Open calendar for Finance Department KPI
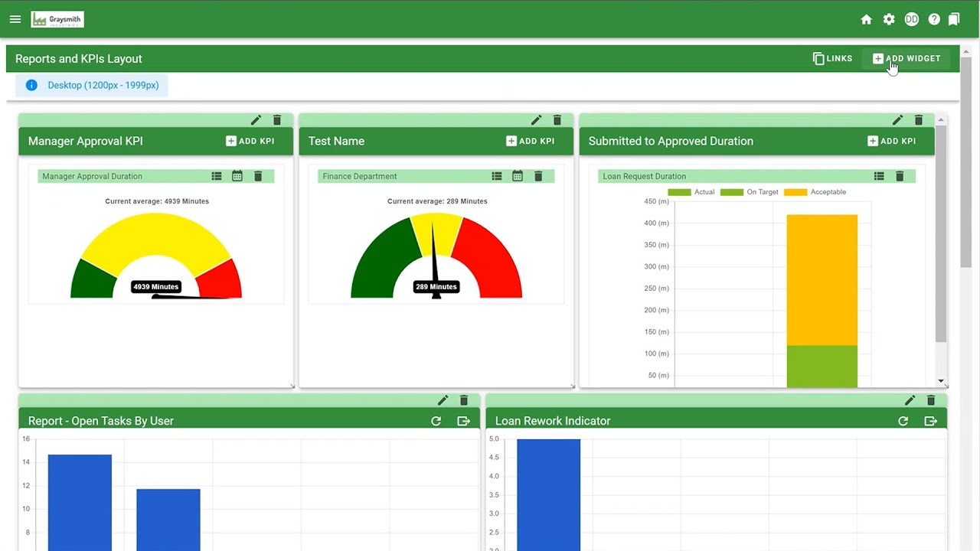 click(x=518, y=176)
